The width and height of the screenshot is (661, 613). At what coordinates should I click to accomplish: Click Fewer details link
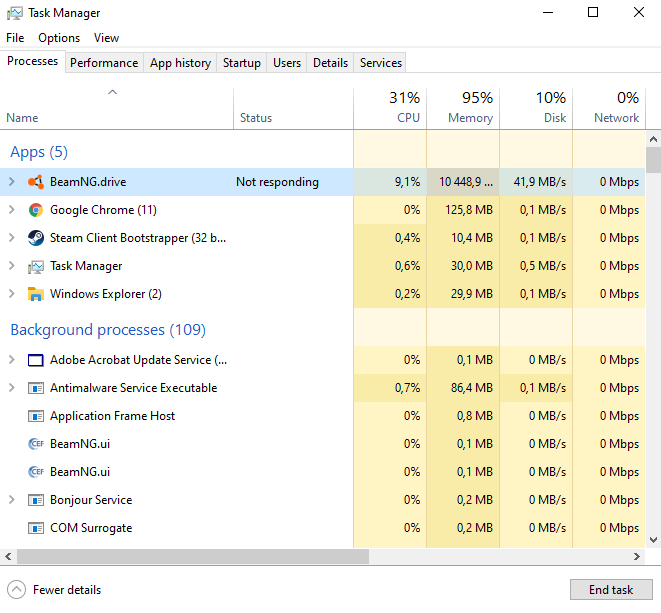coord(67,590)
